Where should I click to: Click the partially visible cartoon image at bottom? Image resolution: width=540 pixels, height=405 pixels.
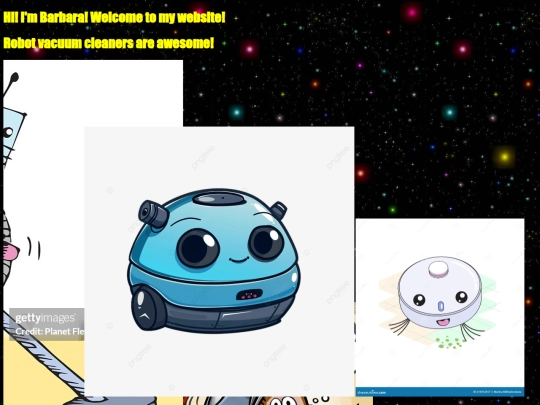point(278,401)
